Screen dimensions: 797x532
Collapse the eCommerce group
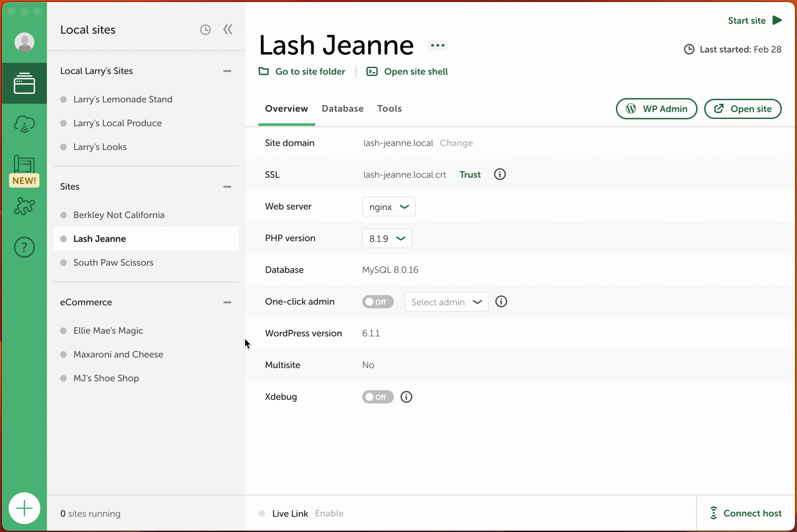click(227, 302)
